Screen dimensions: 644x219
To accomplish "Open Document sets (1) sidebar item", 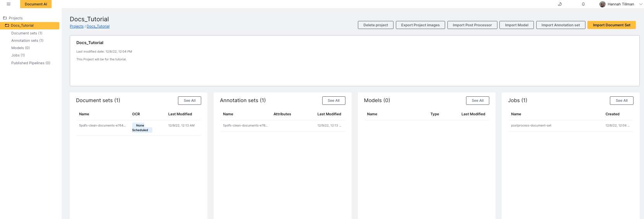I will [x=27, y=33].
